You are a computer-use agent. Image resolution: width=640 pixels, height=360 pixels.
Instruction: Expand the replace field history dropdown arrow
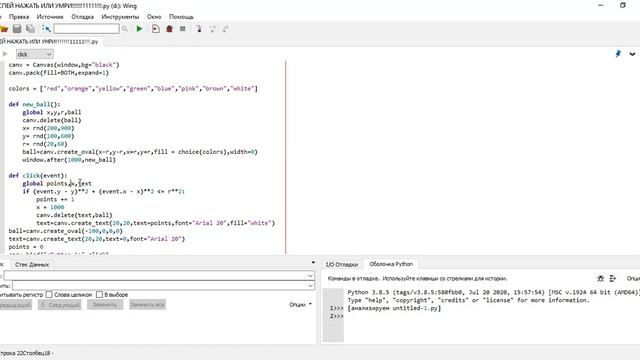[310, 285]
